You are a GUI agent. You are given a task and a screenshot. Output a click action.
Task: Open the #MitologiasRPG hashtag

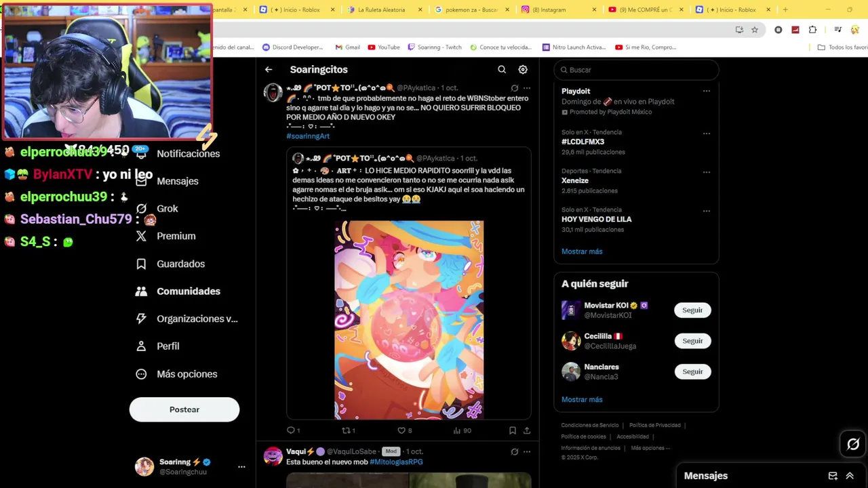click(396, 462)
